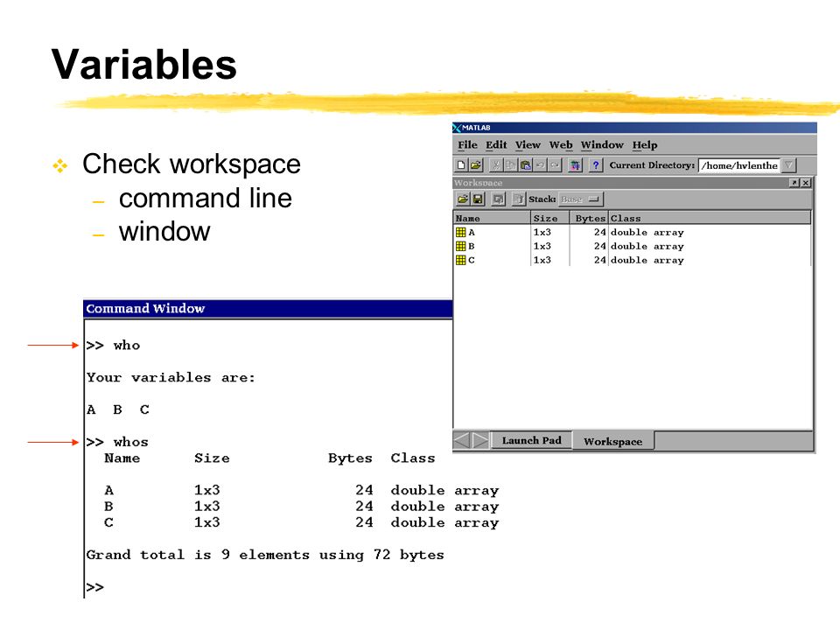
Task: Click the 'who' command in Command Window
Action: coord(126,346)
